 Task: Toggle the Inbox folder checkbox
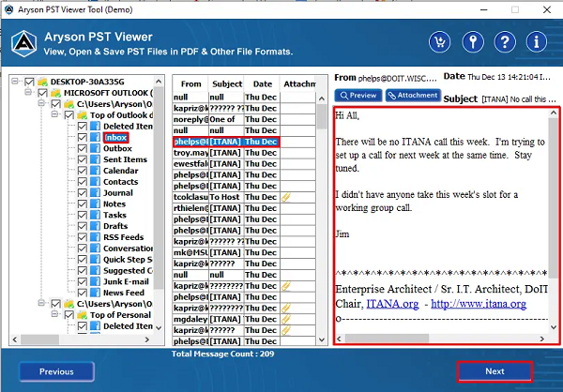[83, 138]
